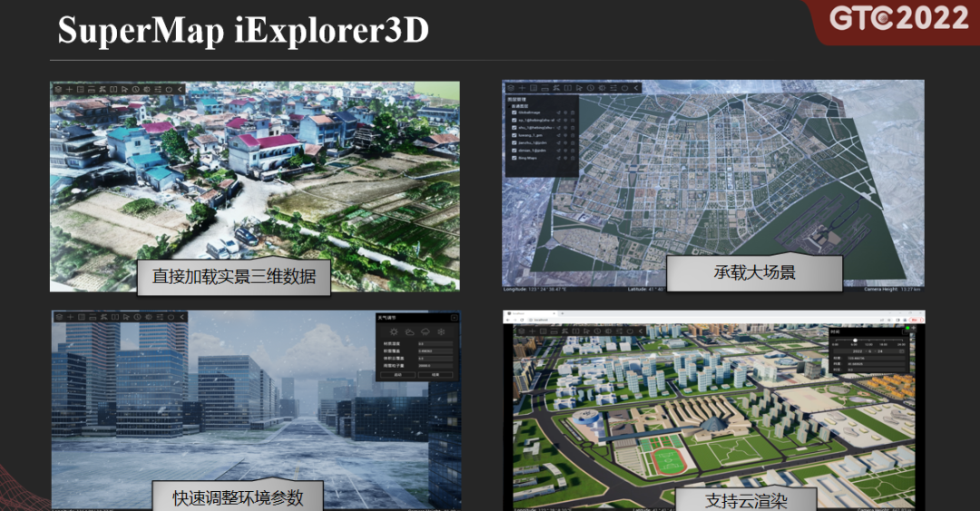This screenshot has width=980, height=511.
Task: Edit last parameter field in 天气调节 panel
Action: tap(436, 366)
